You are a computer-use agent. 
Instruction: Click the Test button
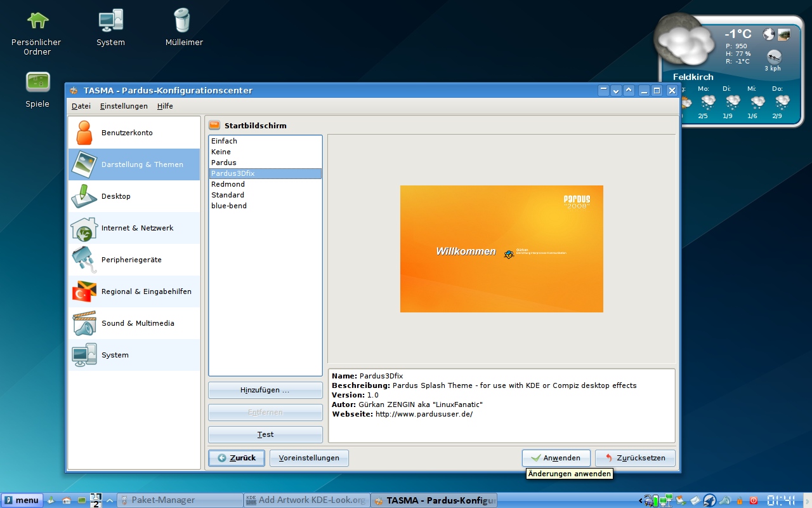pyautogui.click(x=265, y=434)
